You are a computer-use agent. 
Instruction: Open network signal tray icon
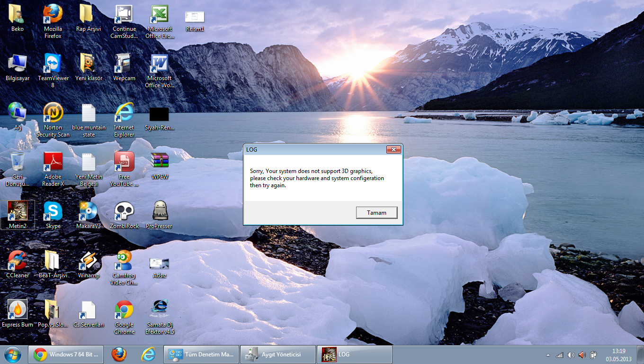[559, 355]
